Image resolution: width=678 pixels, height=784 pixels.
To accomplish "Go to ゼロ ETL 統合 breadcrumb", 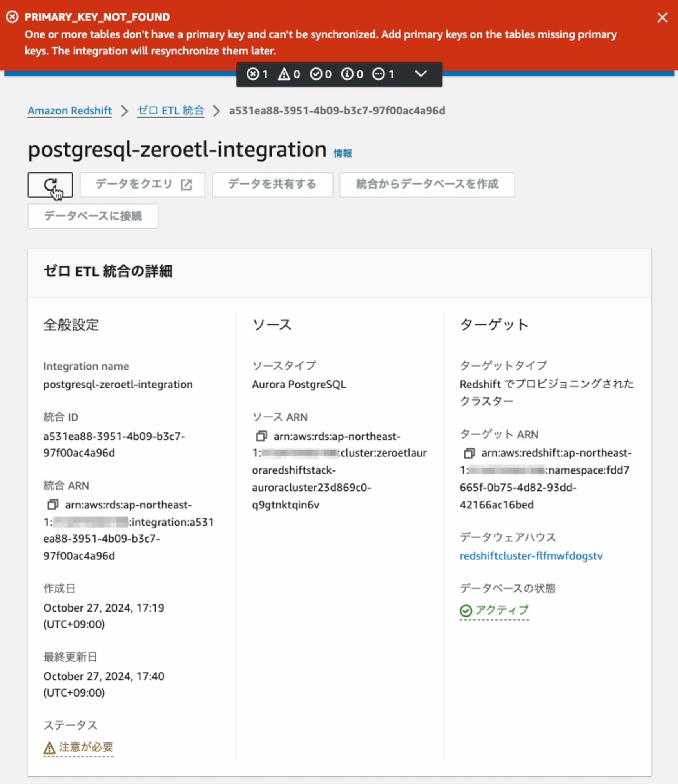I will [170, 111].
